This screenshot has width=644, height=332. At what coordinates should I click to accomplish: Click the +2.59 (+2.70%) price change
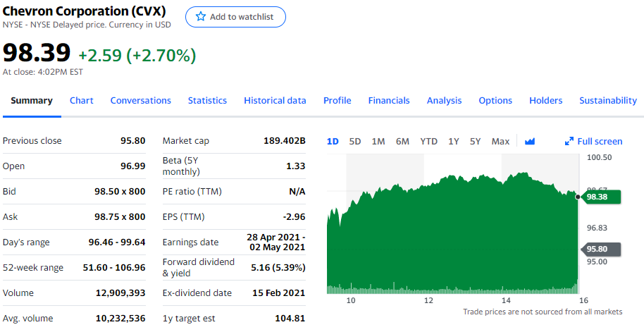tap(137, 56)
